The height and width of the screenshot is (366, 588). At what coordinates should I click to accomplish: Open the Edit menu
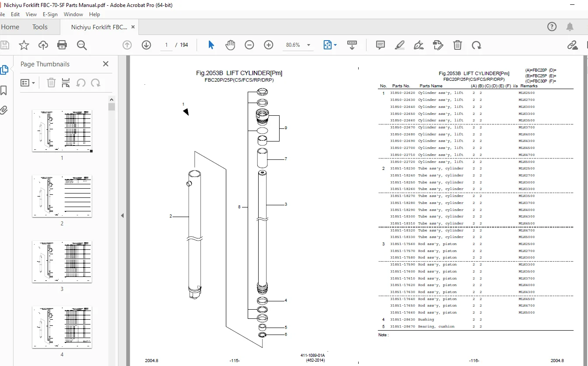pyautogui.click(x=15, y=14)
